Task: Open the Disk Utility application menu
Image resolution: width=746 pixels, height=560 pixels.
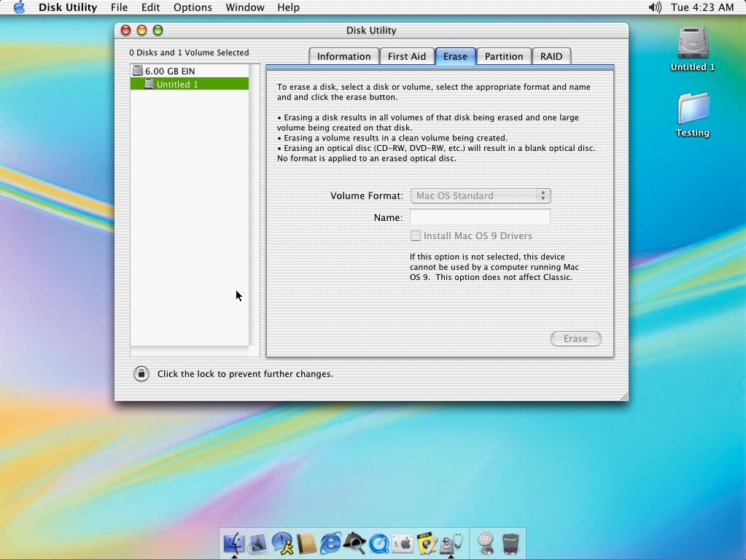Action: coord(68,7)
